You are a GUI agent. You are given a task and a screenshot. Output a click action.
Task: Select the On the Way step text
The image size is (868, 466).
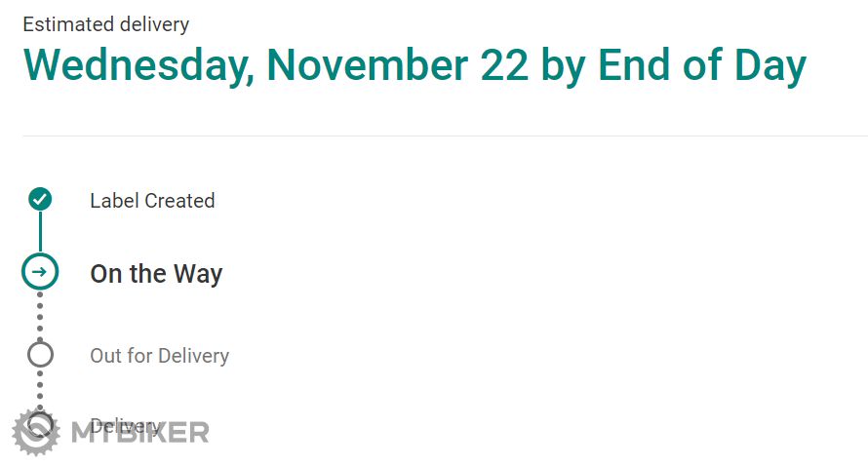(x=156, y=274)
